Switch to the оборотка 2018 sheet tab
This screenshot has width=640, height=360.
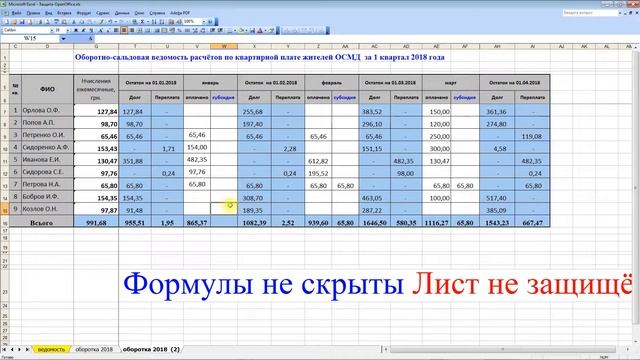pos(94,349)
